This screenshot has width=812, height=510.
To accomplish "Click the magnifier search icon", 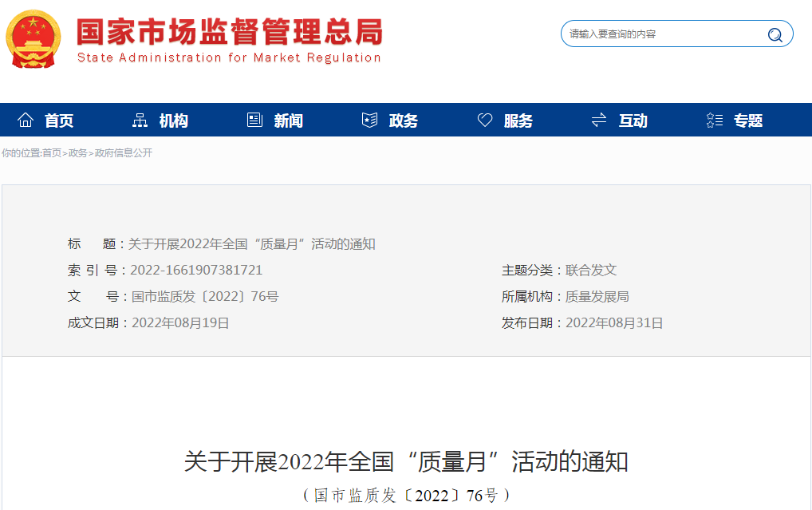I will (x=775, y=35).
